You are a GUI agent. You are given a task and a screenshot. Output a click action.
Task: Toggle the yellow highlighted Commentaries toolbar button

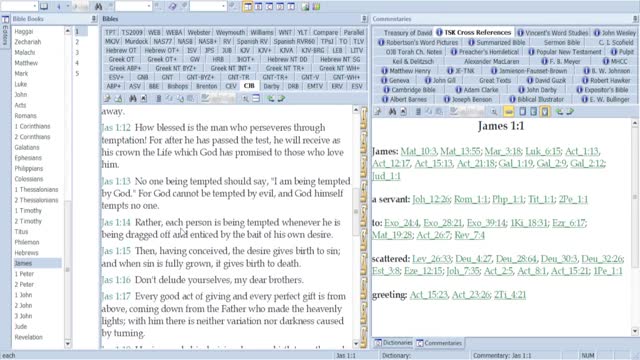pyautogui.click(x=509, y=111)
